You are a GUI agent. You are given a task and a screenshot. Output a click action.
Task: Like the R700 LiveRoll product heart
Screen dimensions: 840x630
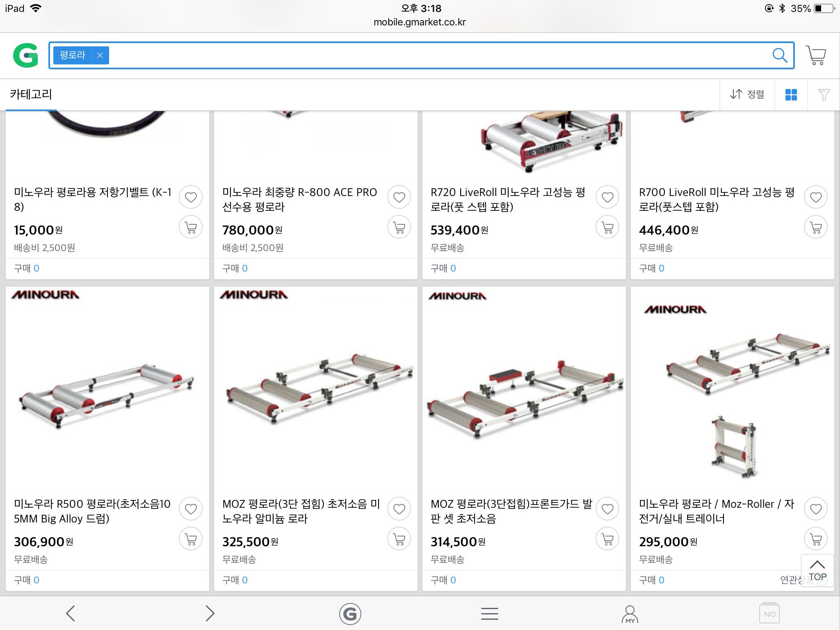816,197
